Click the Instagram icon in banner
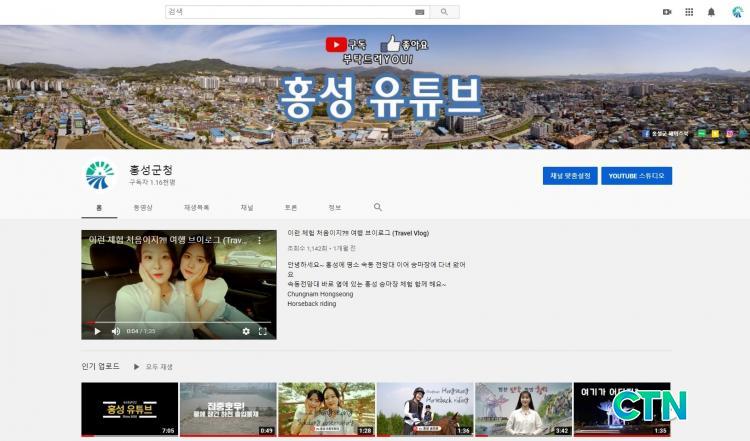This screenshot has height=441, width=750. [729, 133]
